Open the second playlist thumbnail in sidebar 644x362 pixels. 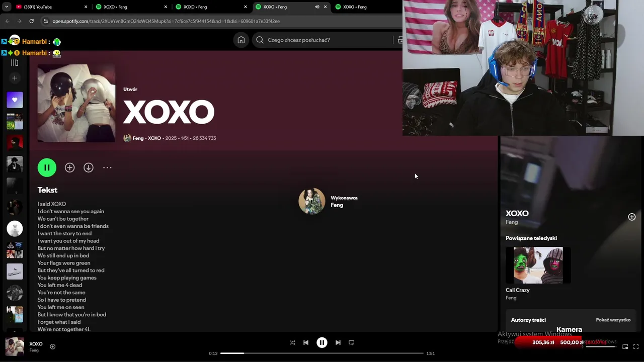point(15,121)
